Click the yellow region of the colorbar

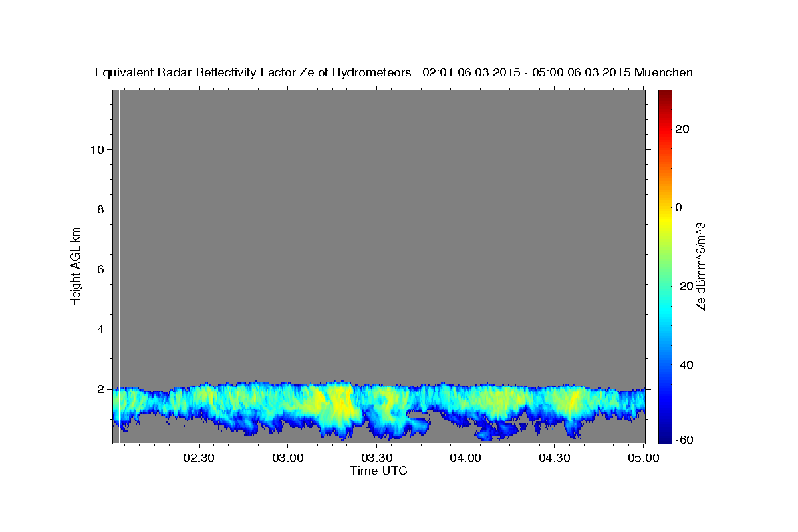click(x=666, y=219)
